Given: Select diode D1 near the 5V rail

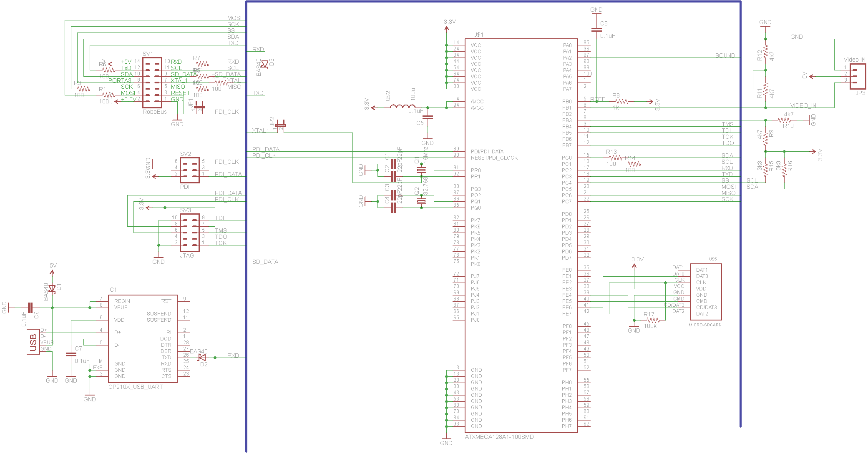Looking at the screenshot, I should 52,288.
